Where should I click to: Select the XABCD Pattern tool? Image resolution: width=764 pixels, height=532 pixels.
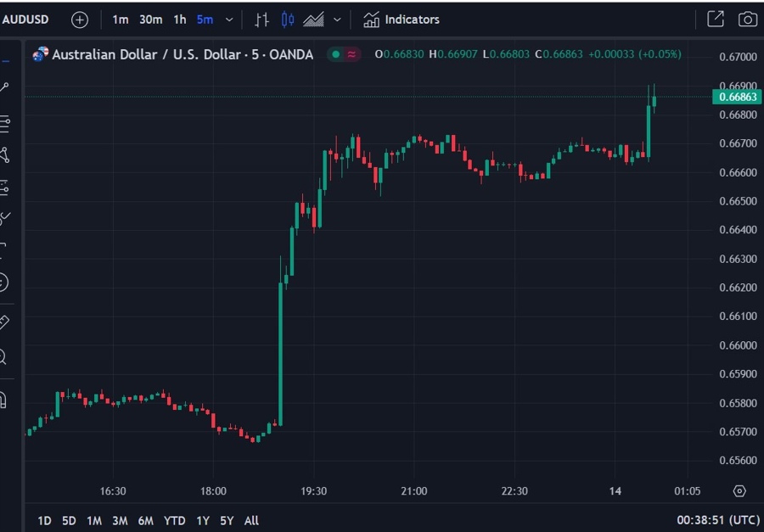tap(4, 155)
